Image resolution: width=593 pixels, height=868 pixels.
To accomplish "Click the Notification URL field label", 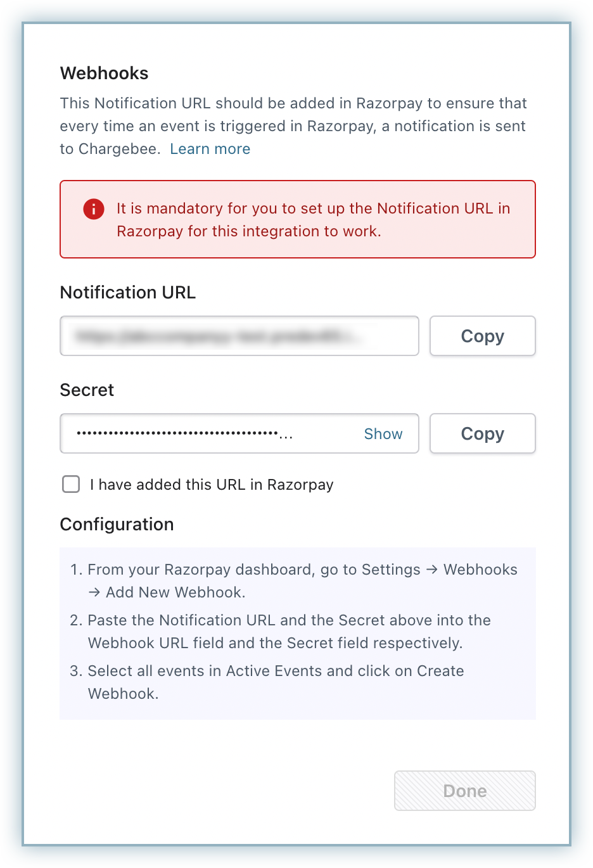I will click(128, 293).
